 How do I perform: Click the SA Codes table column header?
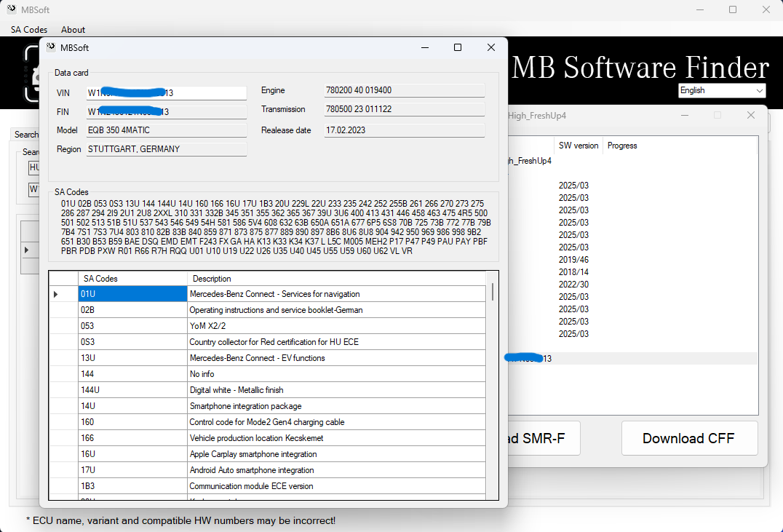(132, 279)
